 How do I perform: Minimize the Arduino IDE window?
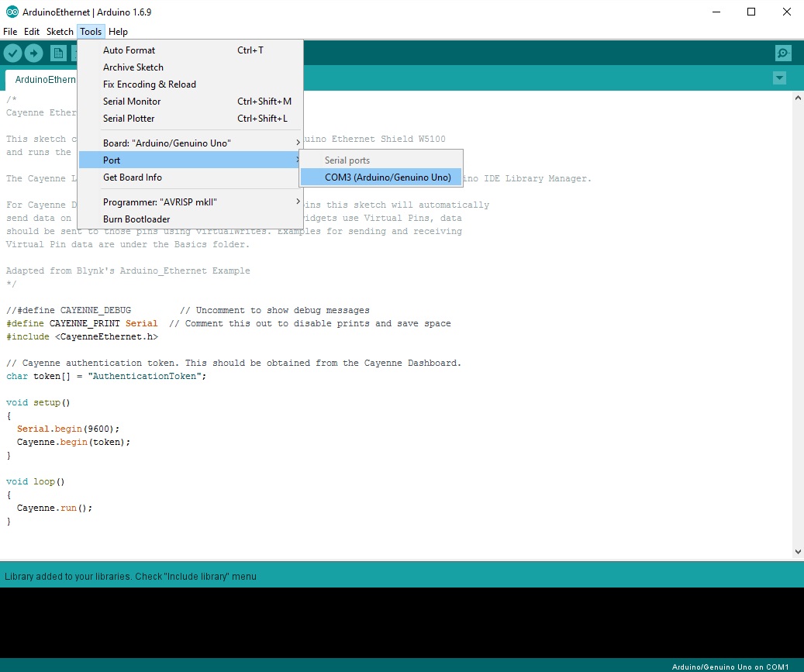(x=716, y=12)
